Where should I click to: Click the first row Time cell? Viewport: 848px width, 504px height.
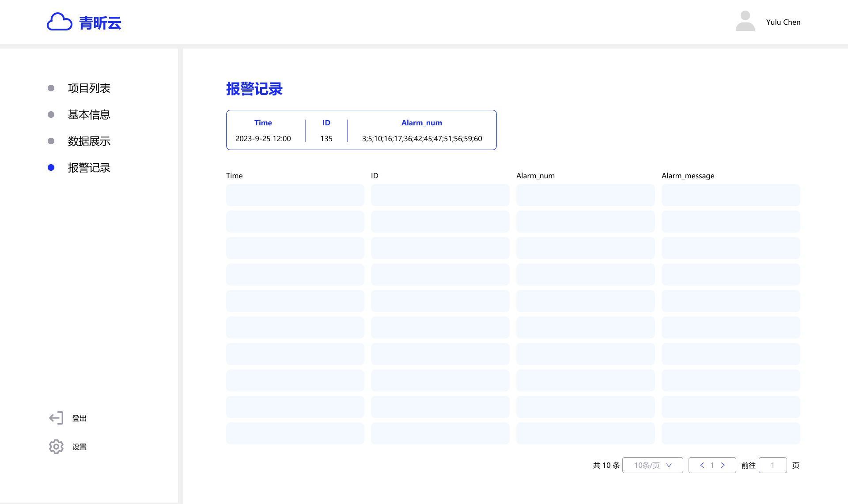pos(295,195)
